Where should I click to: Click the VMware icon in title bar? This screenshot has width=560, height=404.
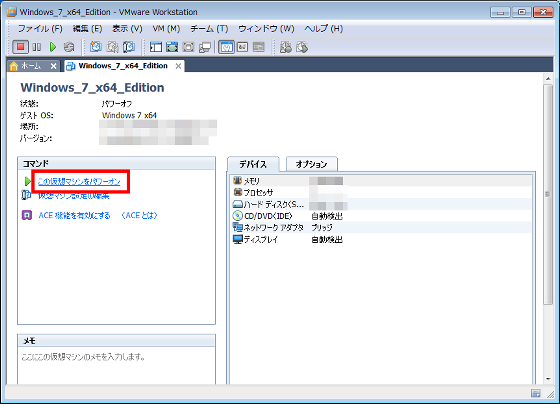[x=12, y=12]
